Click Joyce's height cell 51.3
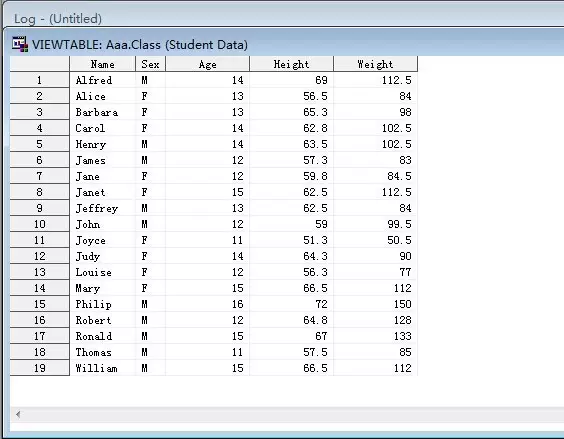This screenshot has width=564, height=439. 291,240
